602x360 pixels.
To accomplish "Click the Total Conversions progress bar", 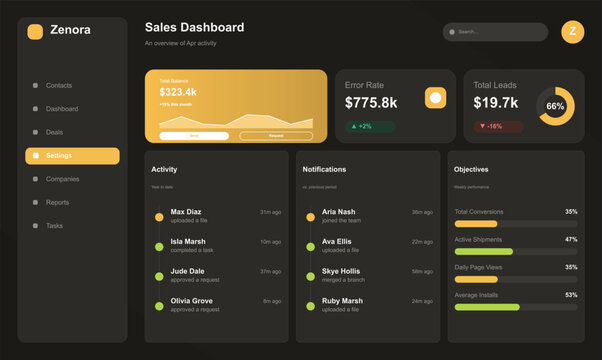I will click(516, 224).
